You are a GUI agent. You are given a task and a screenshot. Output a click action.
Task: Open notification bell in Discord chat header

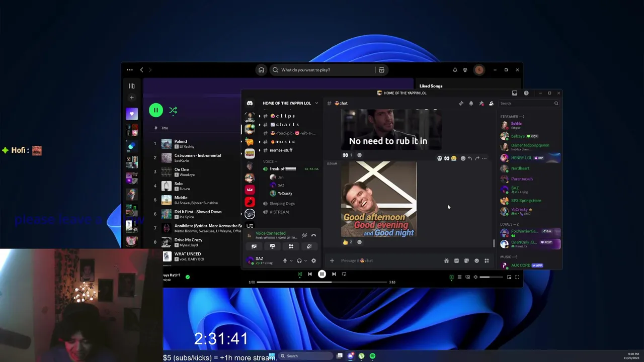tap(471, 103)
